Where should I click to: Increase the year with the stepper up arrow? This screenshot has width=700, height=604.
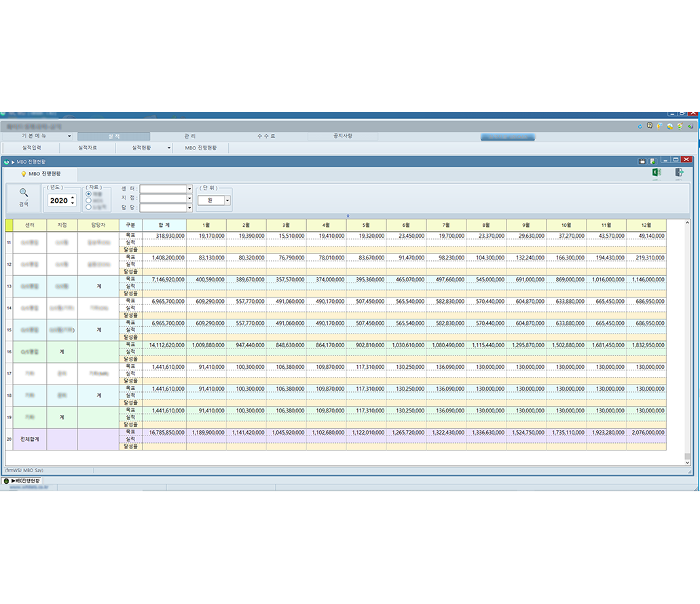(73, 198)
